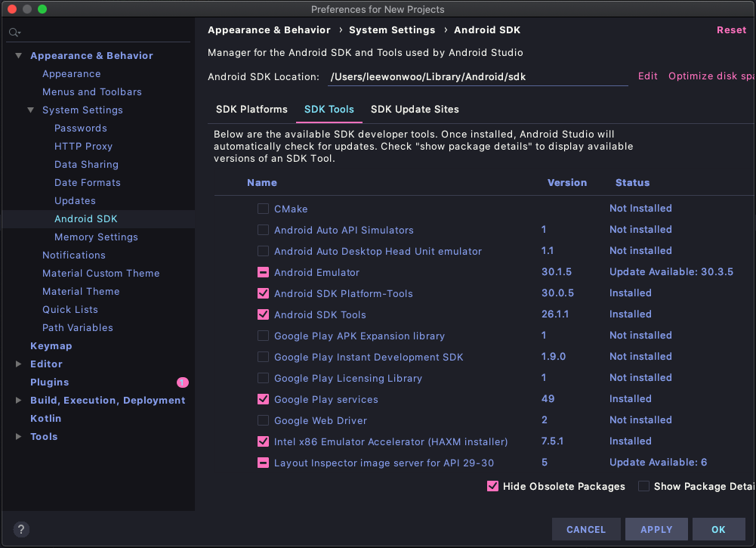Select HTTP Proxy in the tree
Viewport: 756px width, 548px height.
point(83,146)
